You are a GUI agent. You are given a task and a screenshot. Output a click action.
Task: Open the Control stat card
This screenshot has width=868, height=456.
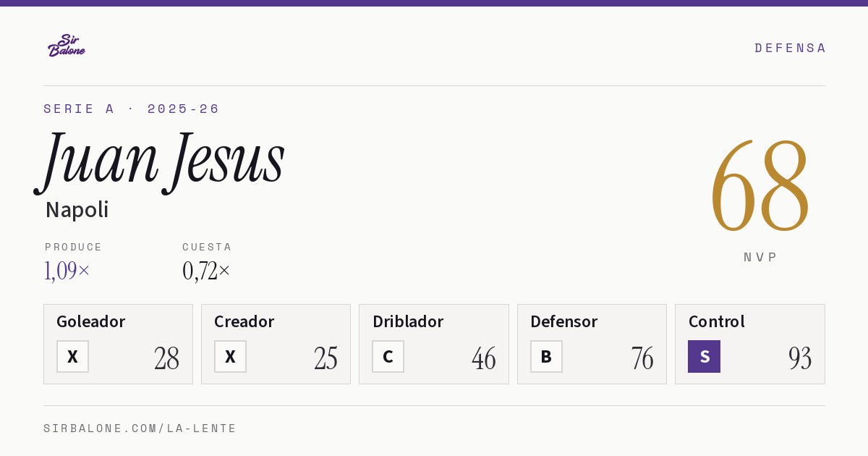click(x=750, y=344)
